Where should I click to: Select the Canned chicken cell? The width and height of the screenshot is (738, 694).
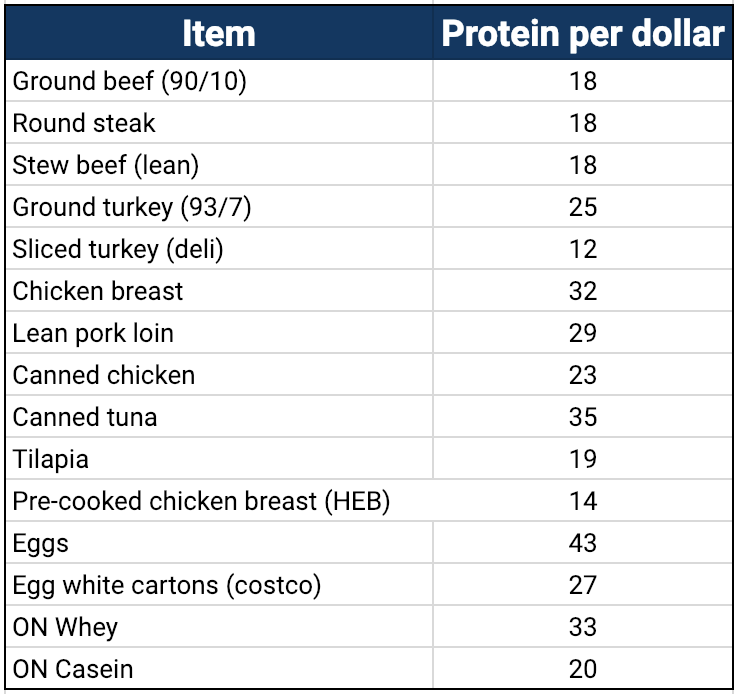pos(104,375)
